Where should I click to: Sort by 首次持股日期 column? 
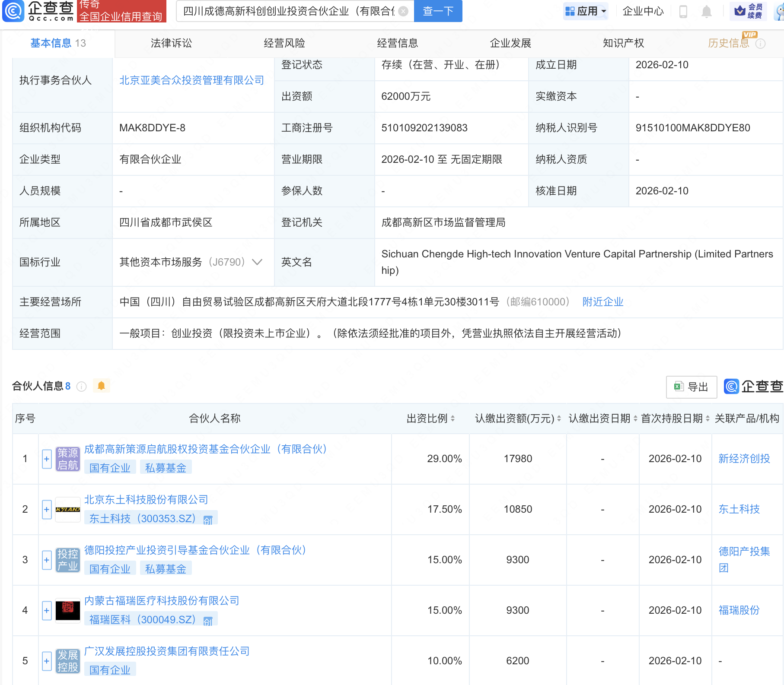[x=708, y=419]
